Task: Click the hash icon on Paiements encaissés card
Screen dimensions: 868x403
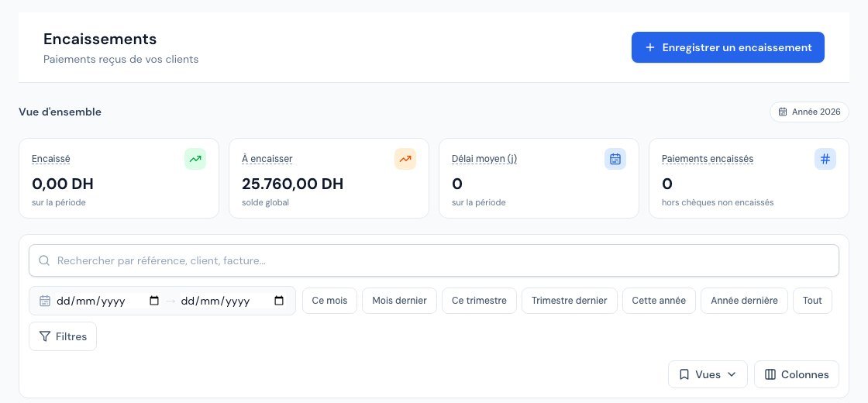Action: pyautogui.click(x=825, y=159)
